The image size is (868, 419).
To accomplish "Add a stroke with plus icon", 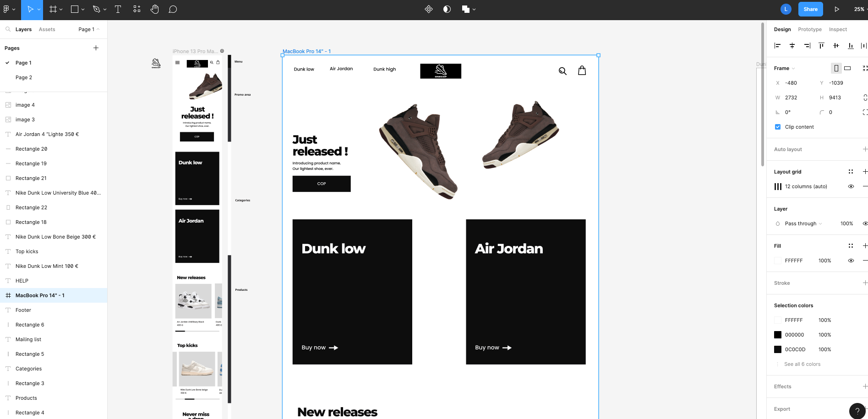I will pos(865,283).
